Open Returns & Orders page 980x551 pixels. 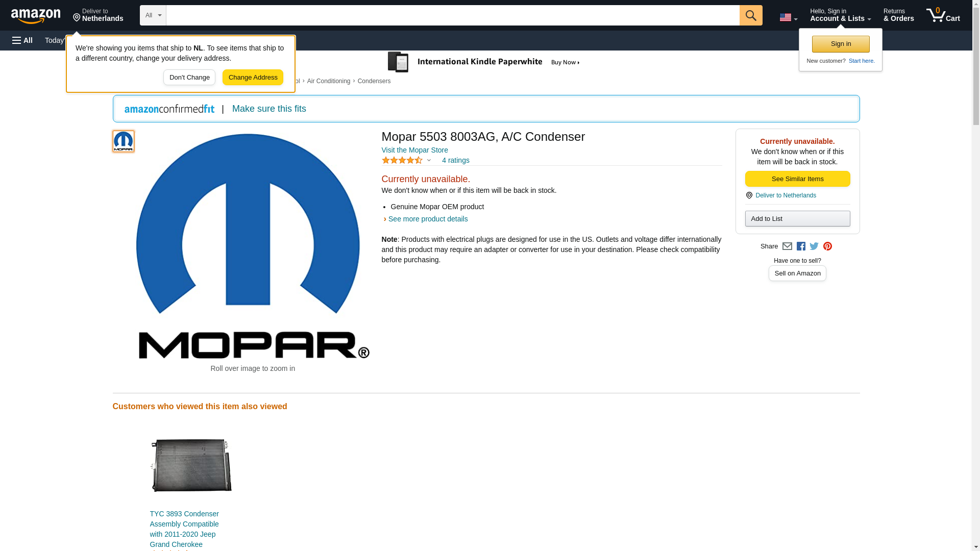[898, 15]
